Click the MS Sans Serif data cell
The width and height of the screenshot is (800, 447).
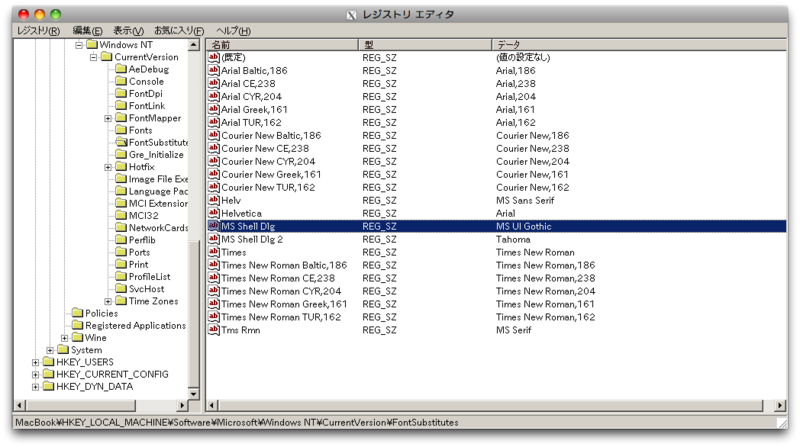pyautogui.click(x=525, y=200)
